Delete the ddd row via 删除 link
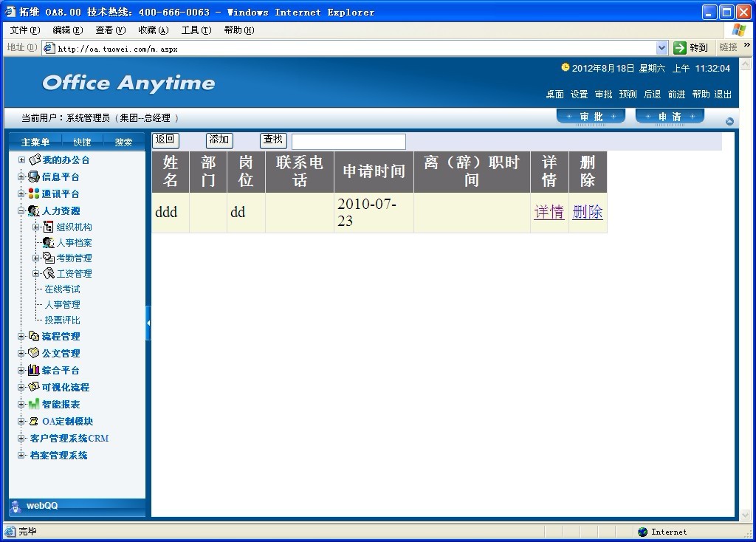Image resolution: width=756 pixels, height=542 pixels. (587, 213)
